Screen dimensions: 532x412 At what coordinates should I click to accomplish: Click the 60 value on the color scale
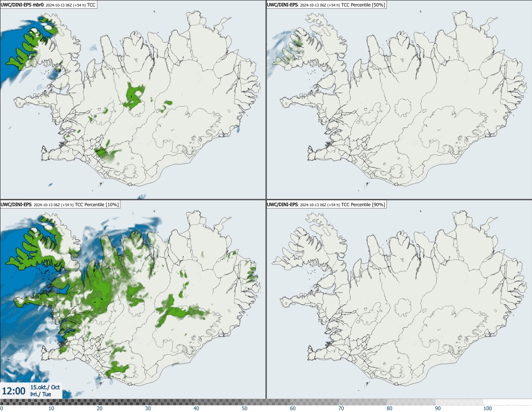[293, 408]
